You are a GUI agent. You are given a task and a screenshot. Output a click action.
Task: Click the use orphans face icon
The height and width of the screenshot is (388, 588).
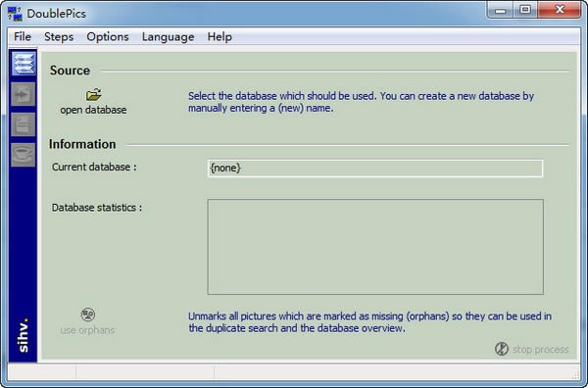click(x=88, y=315)
